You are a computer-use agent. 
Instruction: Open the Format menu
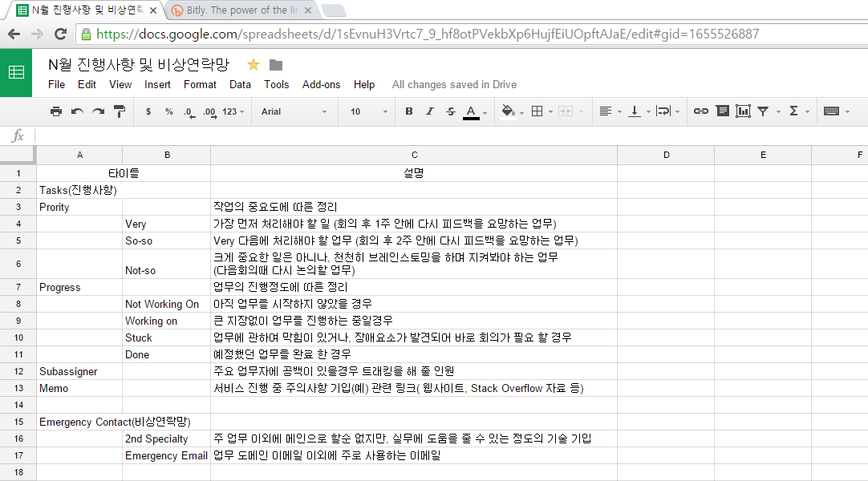tap(200, 84)
